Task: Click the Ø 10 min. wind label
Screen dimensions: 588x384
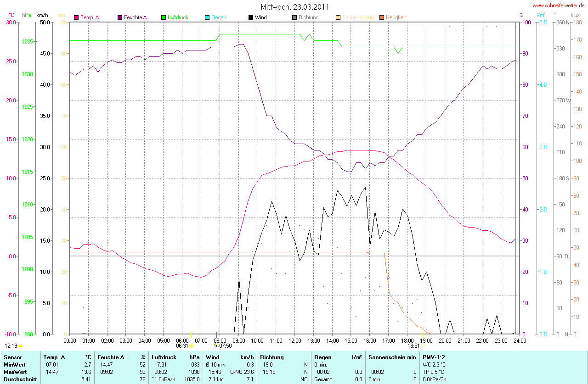Action: [216, 364]
